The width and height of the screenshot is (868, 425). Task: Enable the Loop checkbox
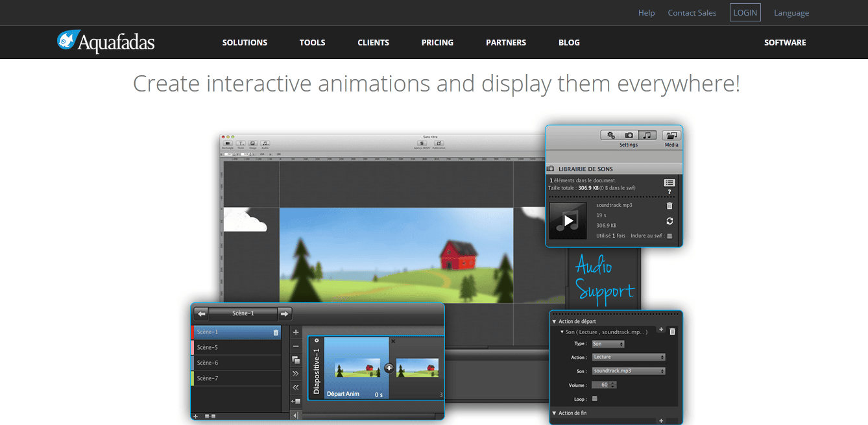pyautogui.click(x=595, y=399)
